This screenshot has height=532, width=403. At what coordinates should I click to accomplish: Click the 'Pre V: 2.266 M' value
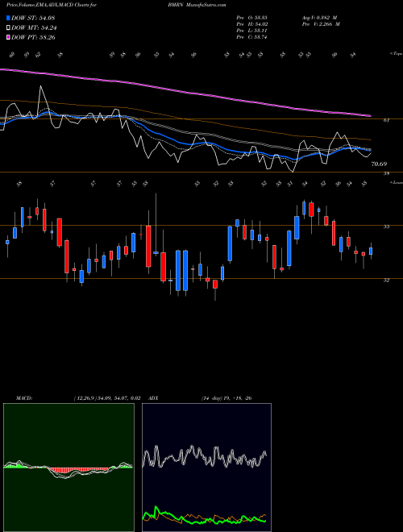[322, 24]
